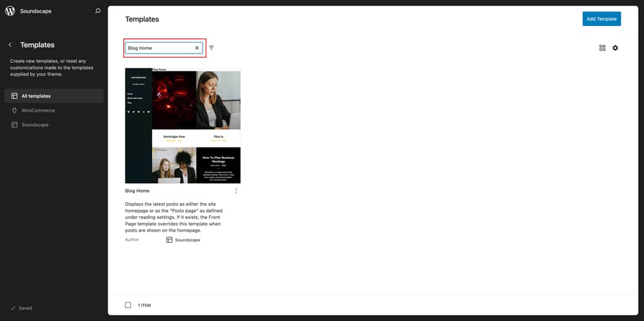Click the WooCommerce lightbulb icon
Image resolution: width=644 pixels, height=321 pixels.
point(14,110)
